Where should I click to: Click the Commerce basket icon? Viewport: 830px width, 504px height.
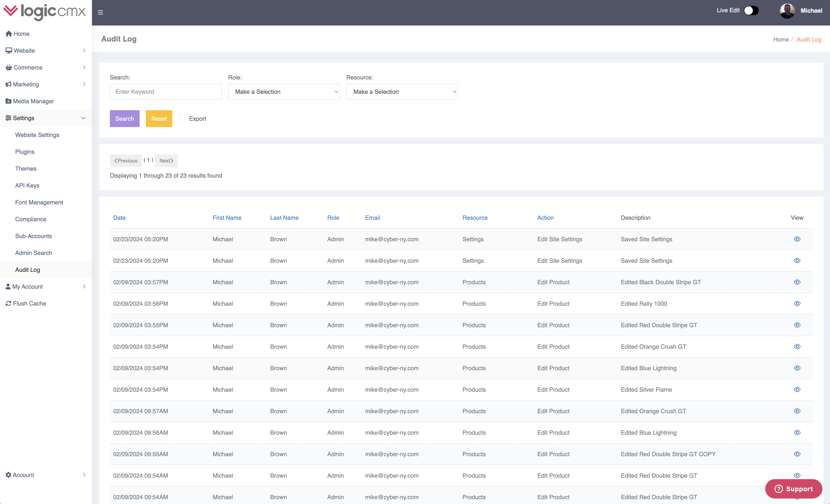[x=9, y=67]
